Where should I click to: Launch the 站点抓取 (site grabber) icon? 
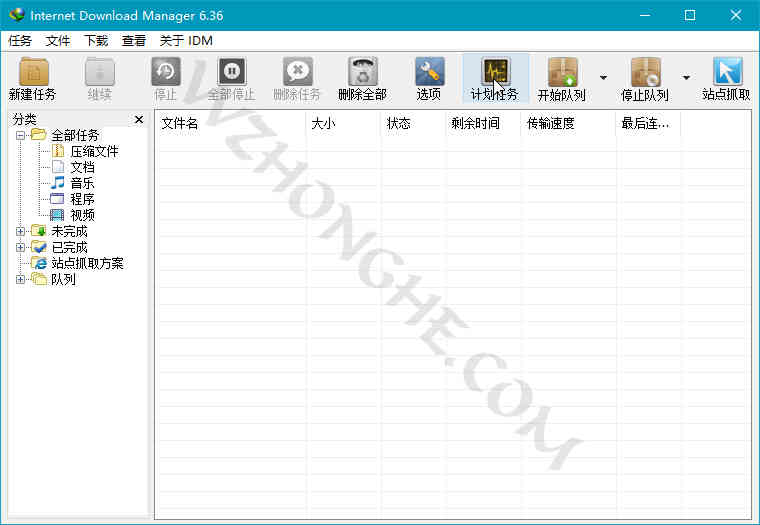pyautogui.click(x=728, y=72)
